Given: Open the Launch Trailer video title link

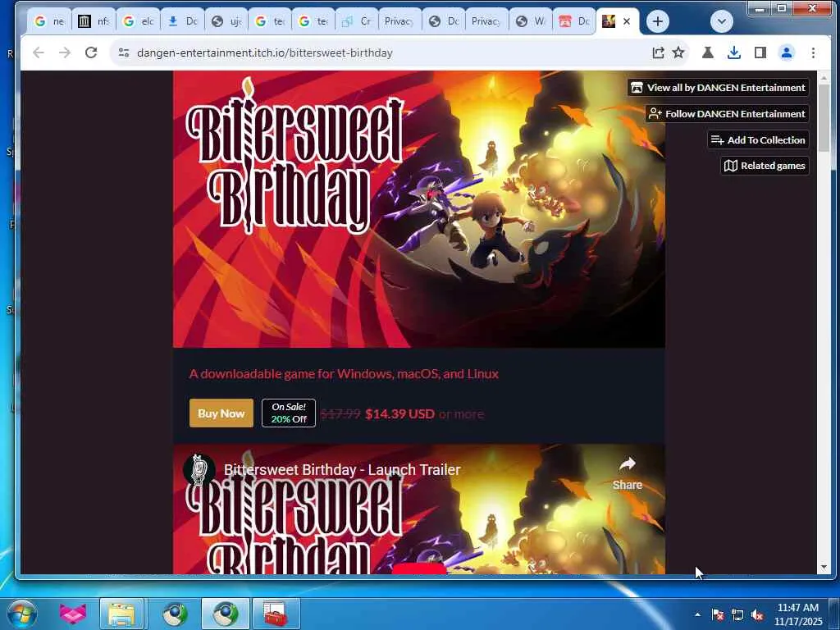Looking at the screenshot, I should pos(342,470).
